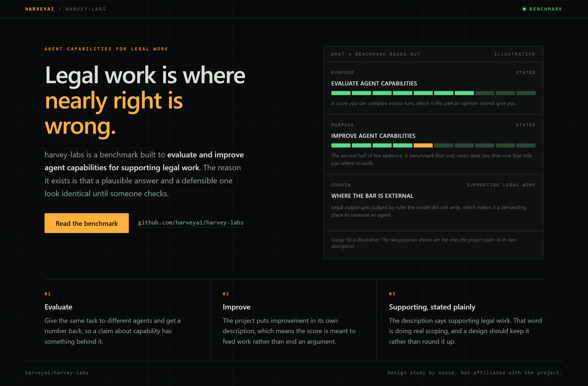Click the HARVEYAI brand link
The image size is (588, 386).
[40, 9]
